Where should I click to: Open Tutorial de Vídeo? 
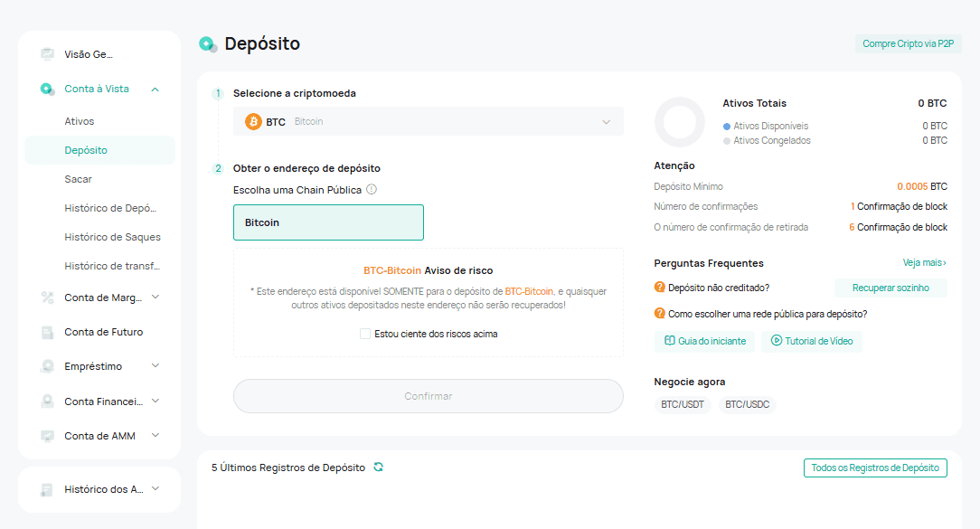click(x=811, y=342)
